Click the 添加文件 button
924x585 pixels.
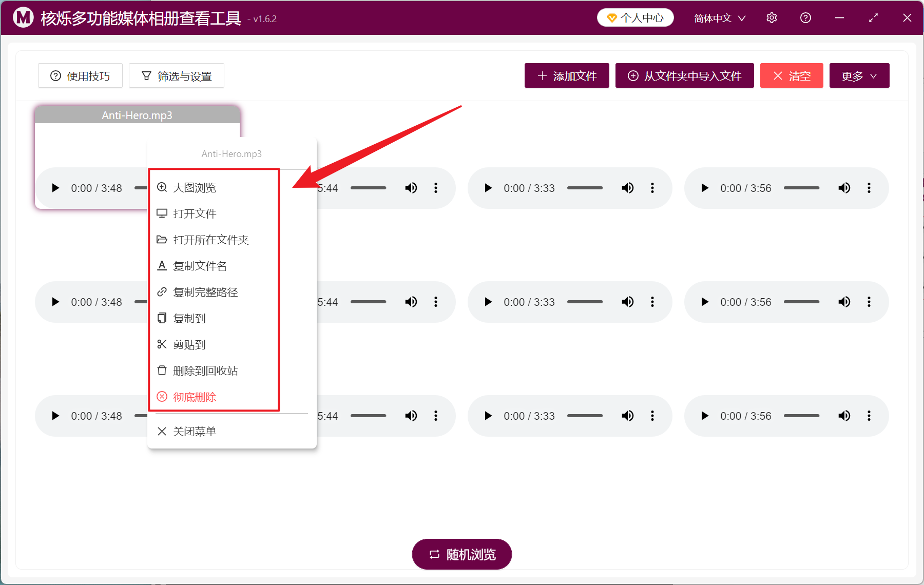point(566,75)
